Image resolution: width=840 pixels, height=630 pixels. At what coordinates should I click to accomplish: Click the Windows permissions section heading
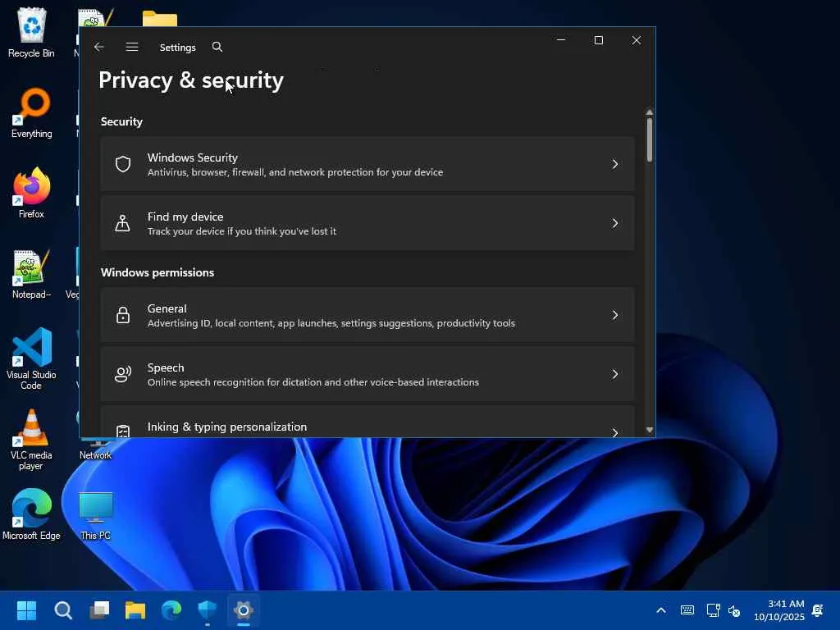pyautogui.click(x=157, y=272)
